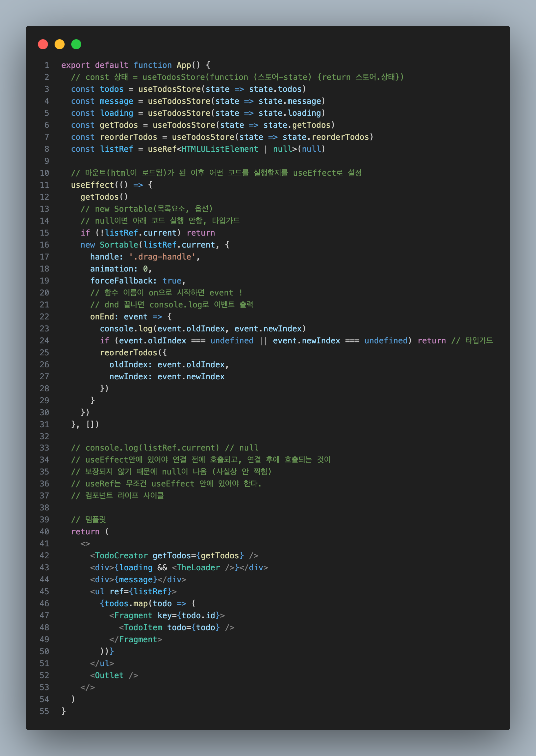This screenshot has height=756, width=536.
Task: Click the '// 컴포넌트 라이프 사이클' comment
Action: 118,496
